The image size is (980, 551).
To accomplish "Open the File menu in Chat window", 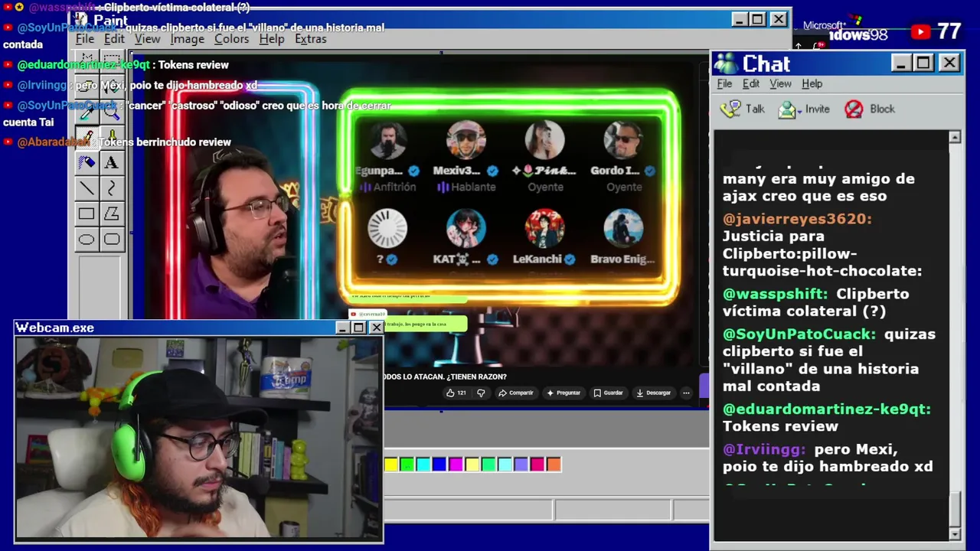I will click(x=724, y=83).
